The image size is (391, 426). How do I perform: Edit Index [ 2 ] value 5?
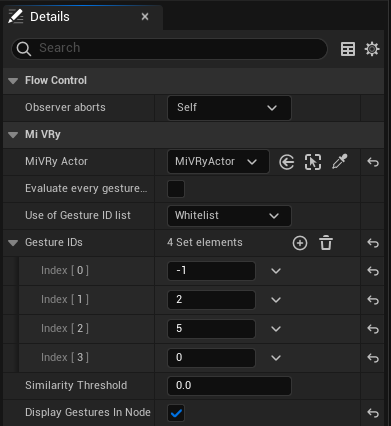pos(211,329)
